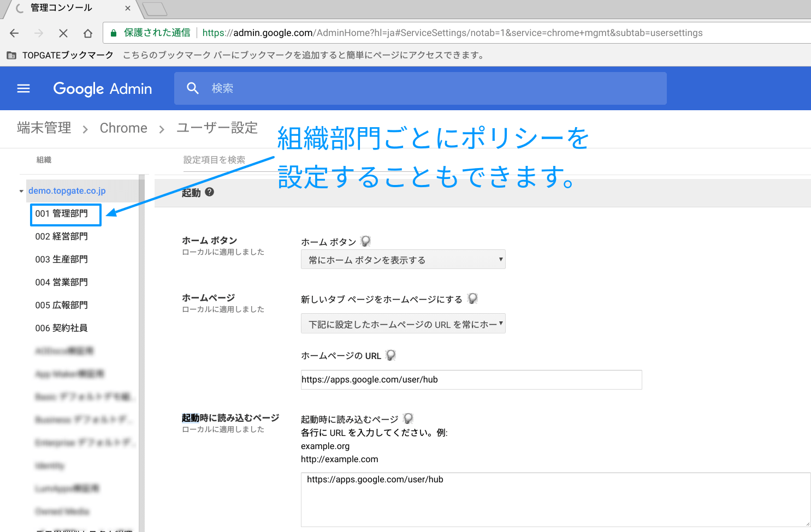811x532 pixels.
Task: Click the ホームページ setting title
Action: coord(209,297)
